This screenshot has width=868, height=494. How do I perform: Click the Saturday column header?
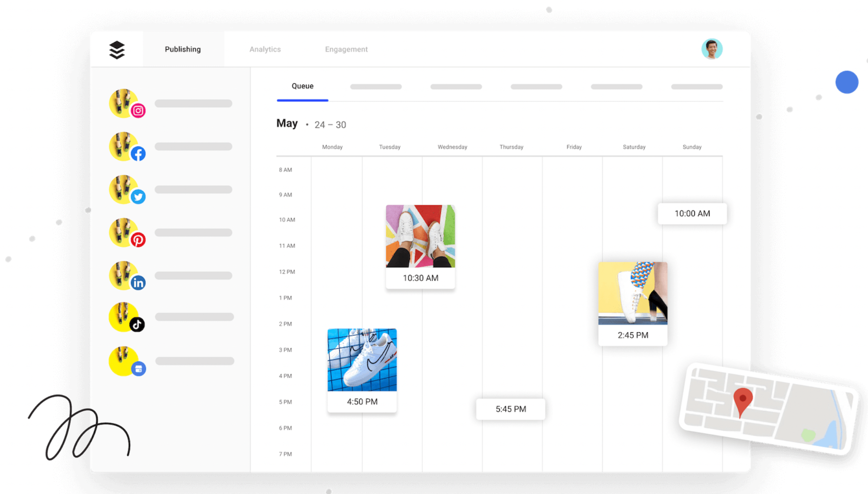click(634, 147)
